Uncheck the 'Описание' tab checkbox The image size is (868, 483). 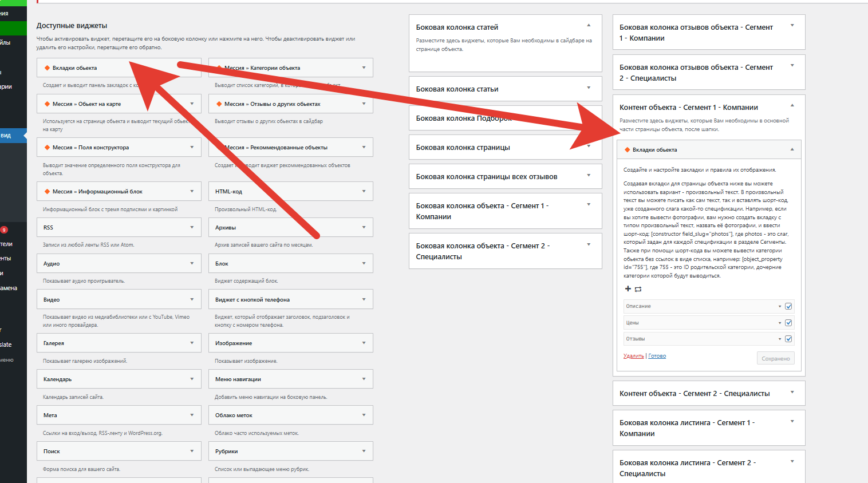click(x=788, y=306)
